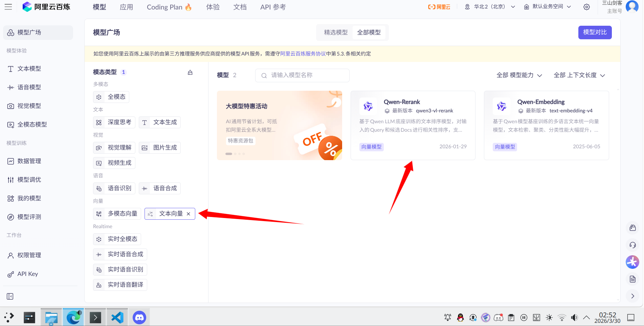Screen dimensions: 644x326
Task: Toggle the 全模态 filter chip
Action: [x=111, y=97]
